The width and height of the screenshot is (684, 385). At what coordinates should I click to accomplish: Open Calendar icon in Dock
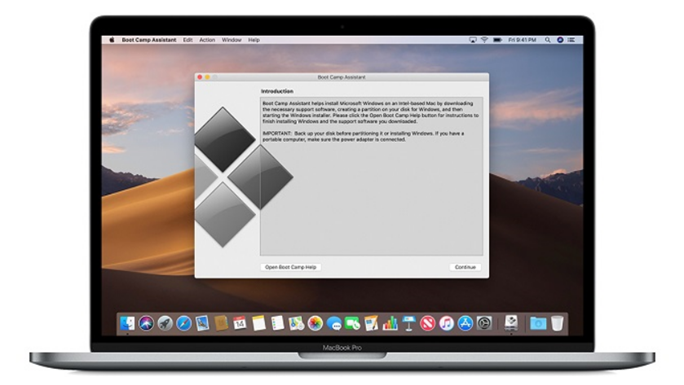pos(239,324)
